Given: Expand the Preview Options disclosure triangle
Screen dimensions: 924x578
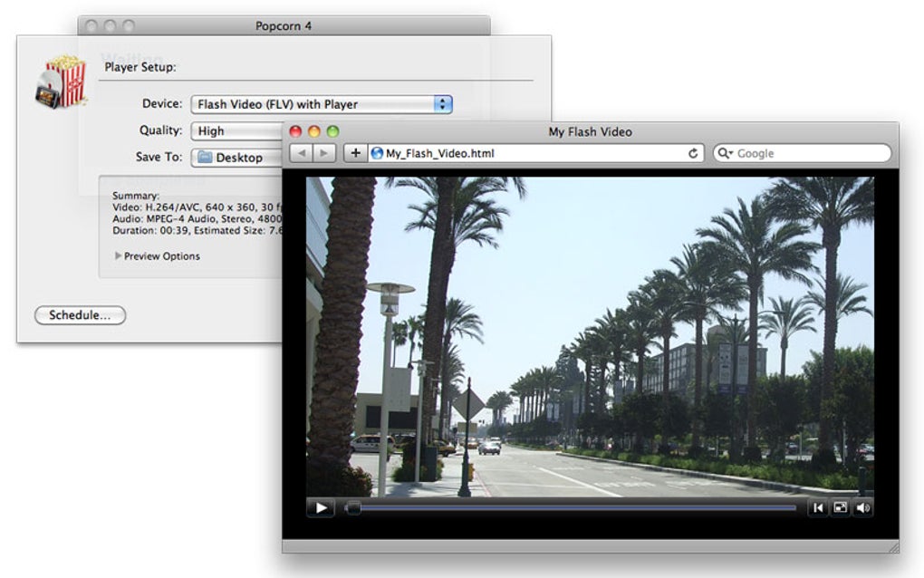Looking at the screenshot, I should pos(118,255).
